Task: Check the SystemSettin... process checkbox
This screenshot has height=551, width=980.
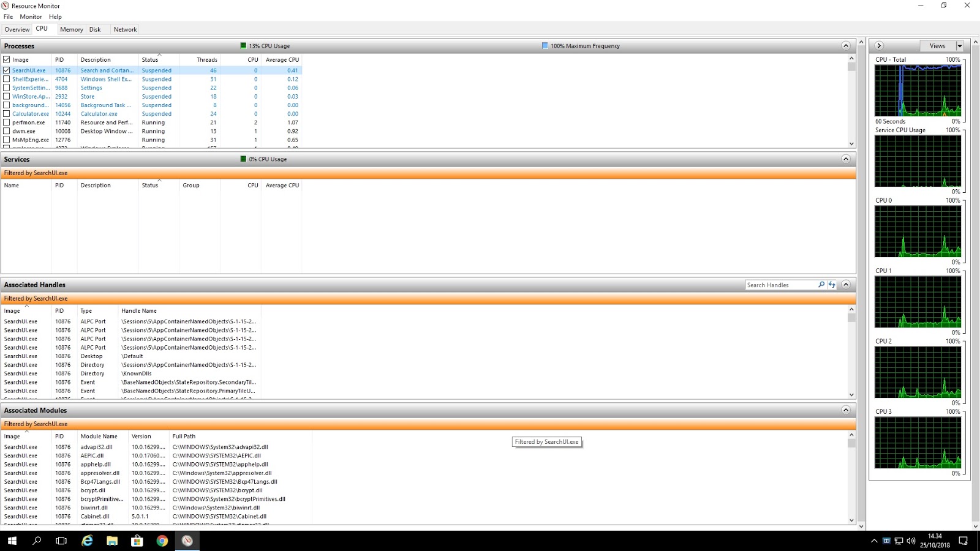Action: pyautogui.click(x=7, y=88)
